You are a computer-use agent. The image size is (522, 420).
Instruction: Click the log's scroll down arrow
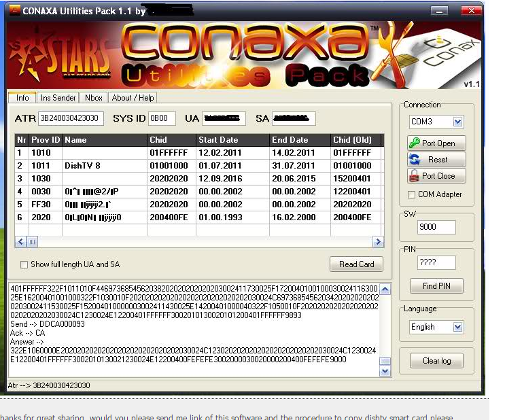point(385,371)
